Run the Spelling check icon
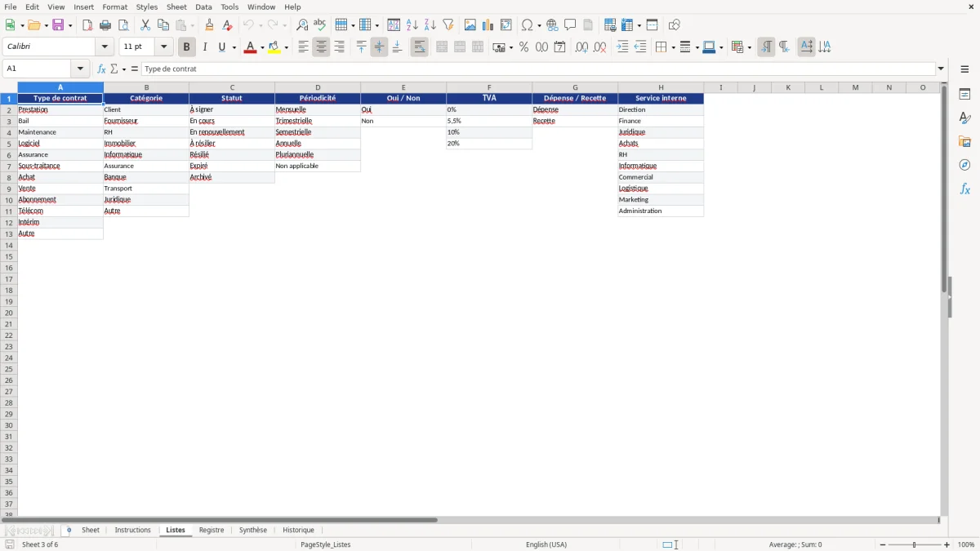Image resolution: width=980 pixels, height=551 pixels. coord(320,24)
